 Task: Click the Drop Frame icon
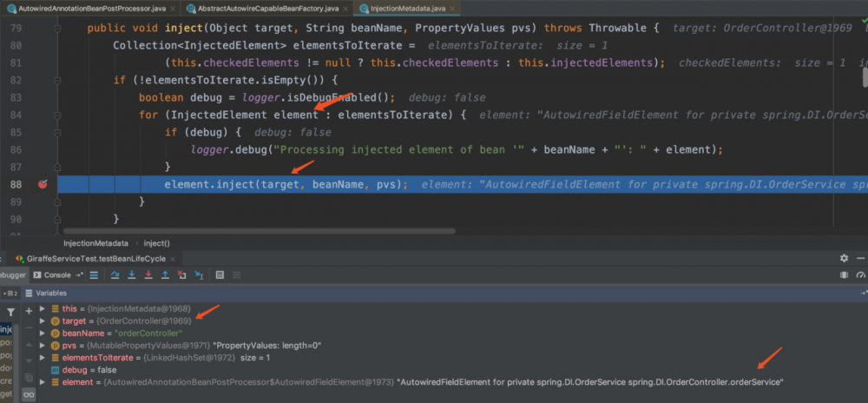181,274
